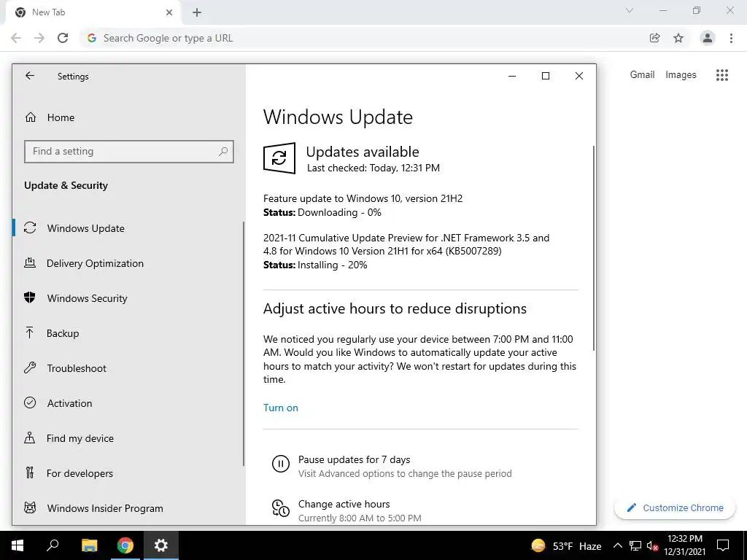This screenshot has height=560, width=747.
Task: Open Change active hours option
Action: pos(344,504)
